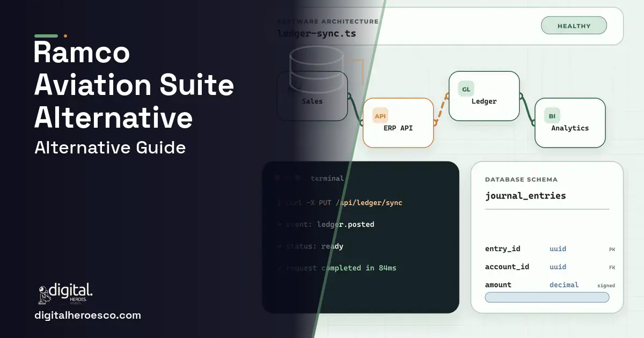Click the terminal window title
The image size is (644, 338).
pyautogui.click(x=327, y=178)
